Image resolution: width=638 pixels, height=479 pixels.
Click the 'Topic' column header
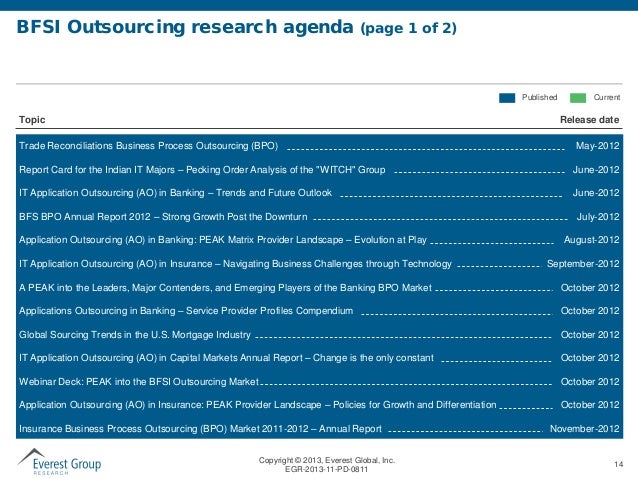coord(32,120)
